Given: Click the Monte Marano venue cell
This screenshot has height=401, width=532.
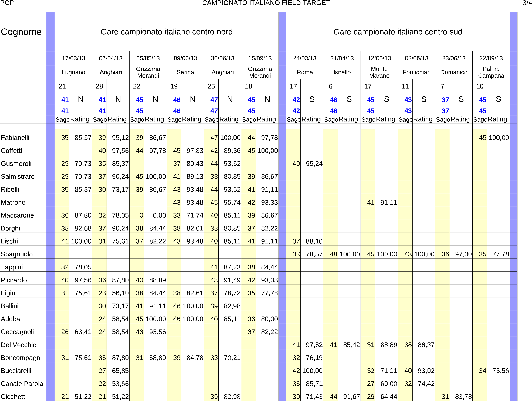Looking at the screenshot, I should pos(379,72).
